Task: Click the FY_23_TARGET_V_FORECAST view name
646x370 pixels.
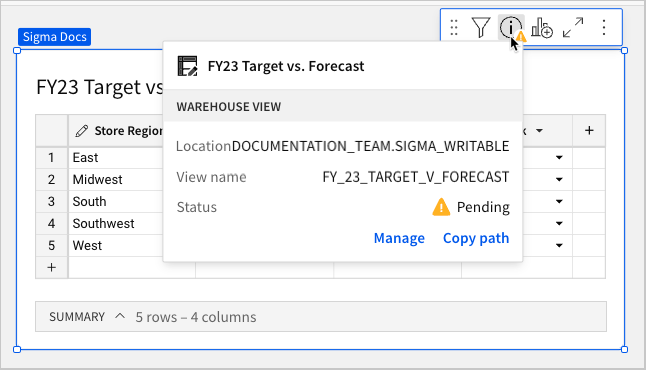Action: (416, 177)
